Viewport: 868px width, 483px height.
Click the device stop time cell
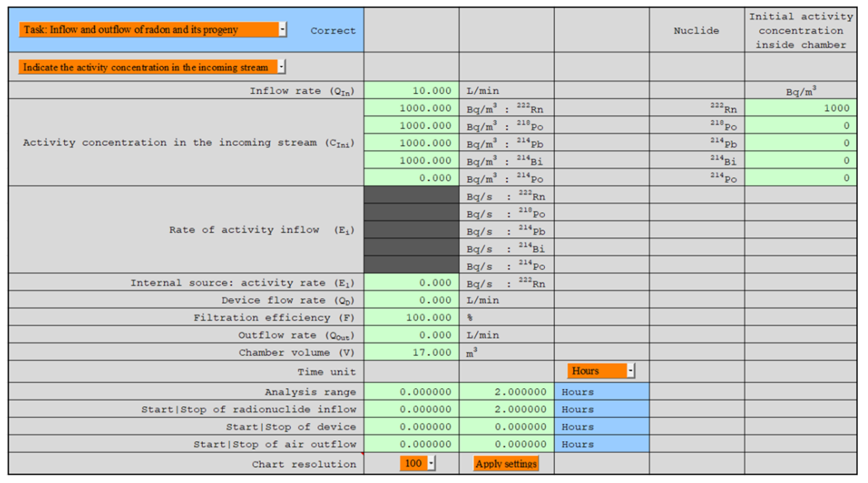click(507, 427)
